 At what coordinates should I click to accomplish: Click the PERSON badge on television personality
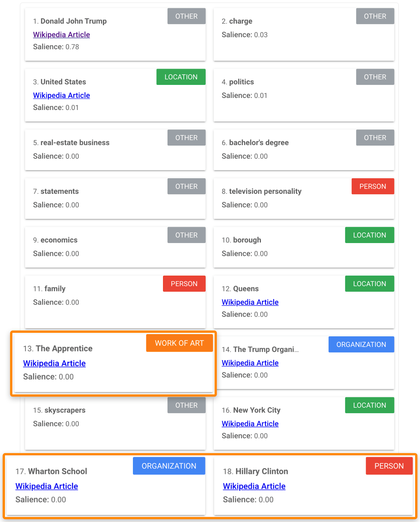point(373,186)
